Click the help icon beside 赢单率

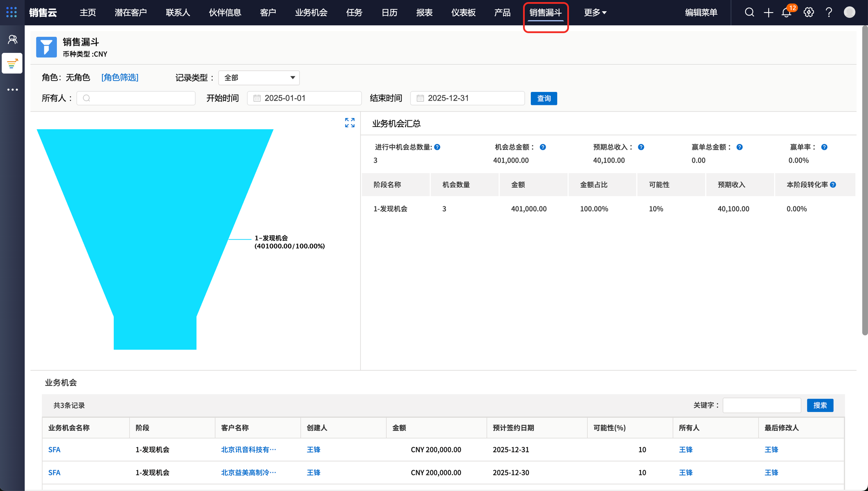tap(824, 147)
